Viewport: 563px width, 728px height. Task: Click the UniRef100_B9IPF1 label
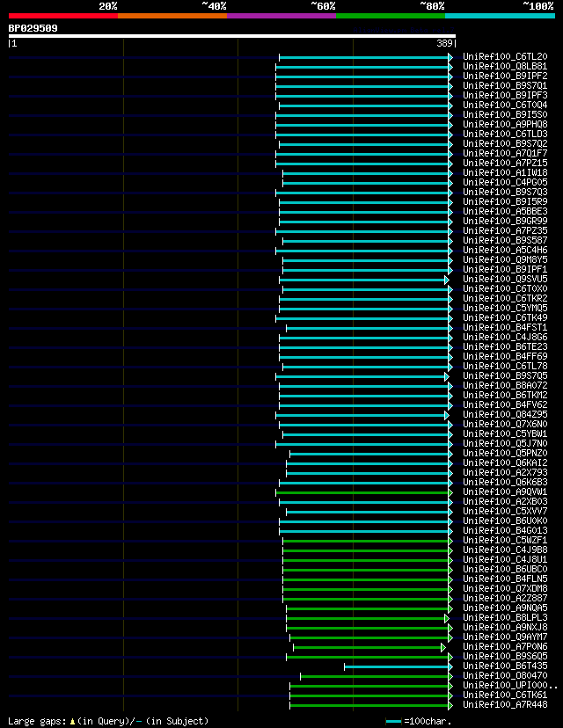tap(505, 269)
